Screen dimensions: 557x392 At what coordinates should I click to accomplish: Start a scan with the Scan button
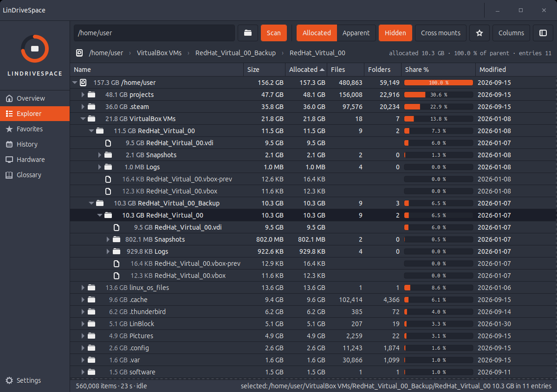[274, 33]
